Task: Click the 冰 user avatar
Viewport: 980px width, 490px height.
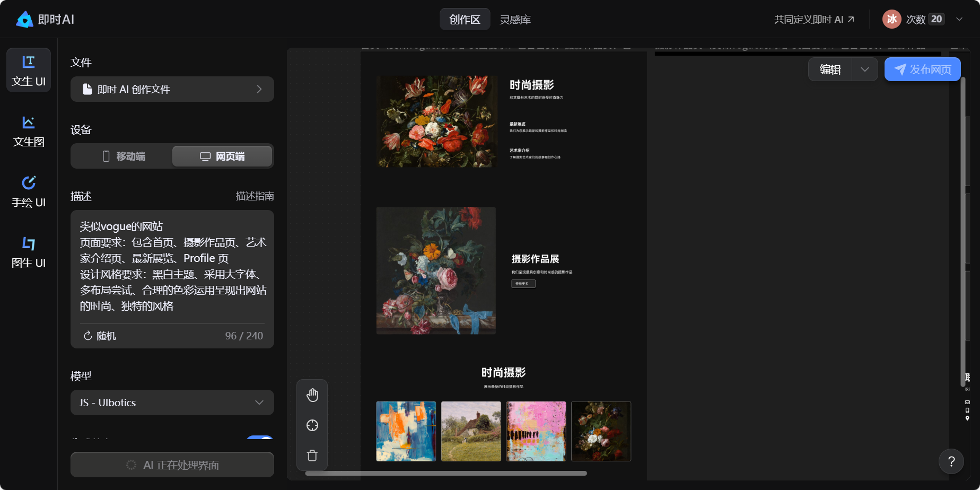Action: coord(892,19)
